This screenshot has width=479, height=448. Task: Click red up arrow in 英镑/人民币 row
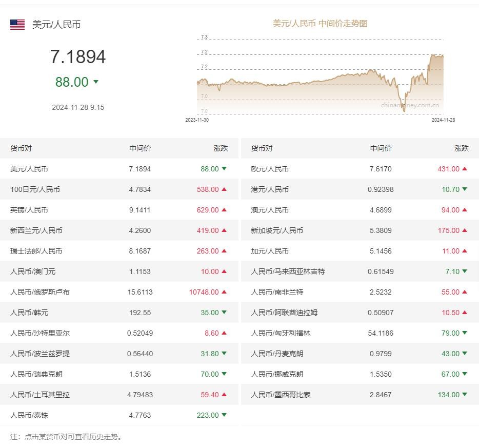coord(224,210)
